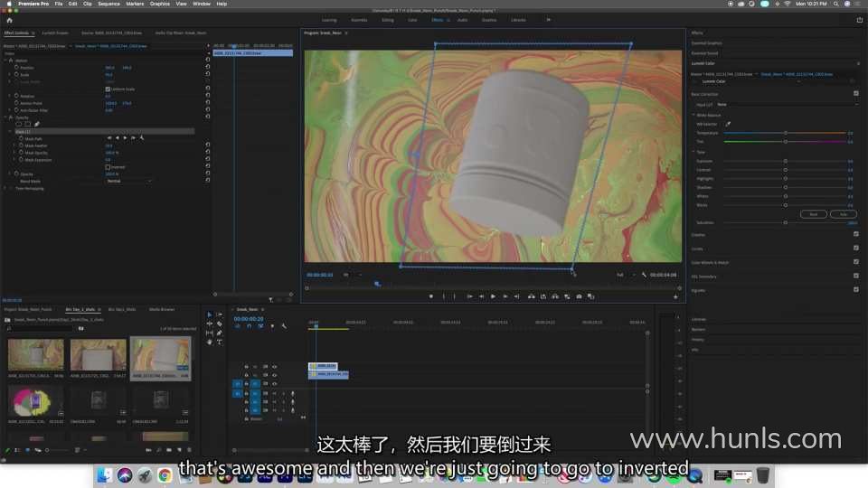Click the White Balance eyedropper selector
The width and height of the screenshot is (868, 488).
728,124
